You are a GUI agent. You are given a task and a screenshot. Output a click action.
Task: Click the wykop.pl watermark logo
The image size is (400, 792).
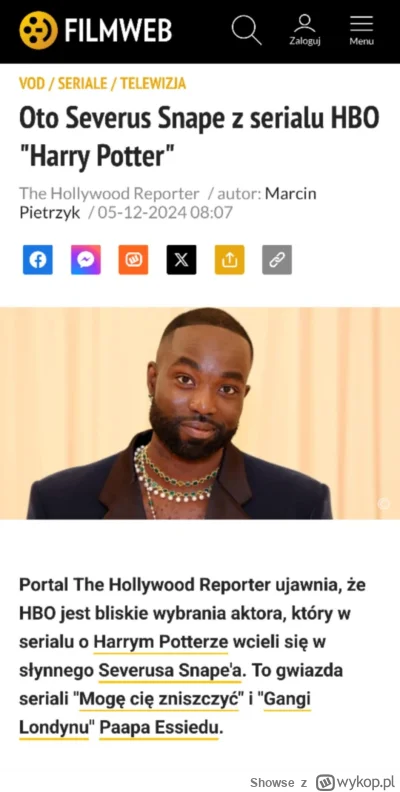pyautogui.click(x=355, y=782)
